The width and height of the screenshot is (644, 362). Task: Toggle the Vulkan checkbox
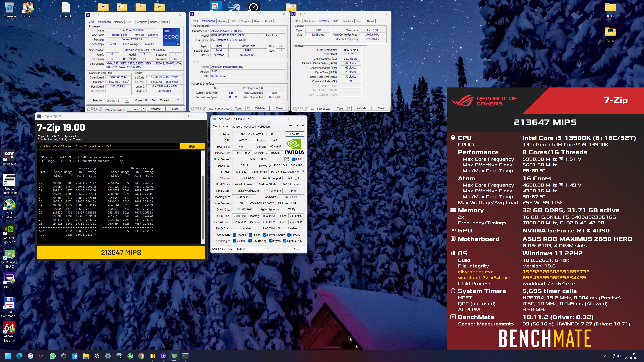234,241
